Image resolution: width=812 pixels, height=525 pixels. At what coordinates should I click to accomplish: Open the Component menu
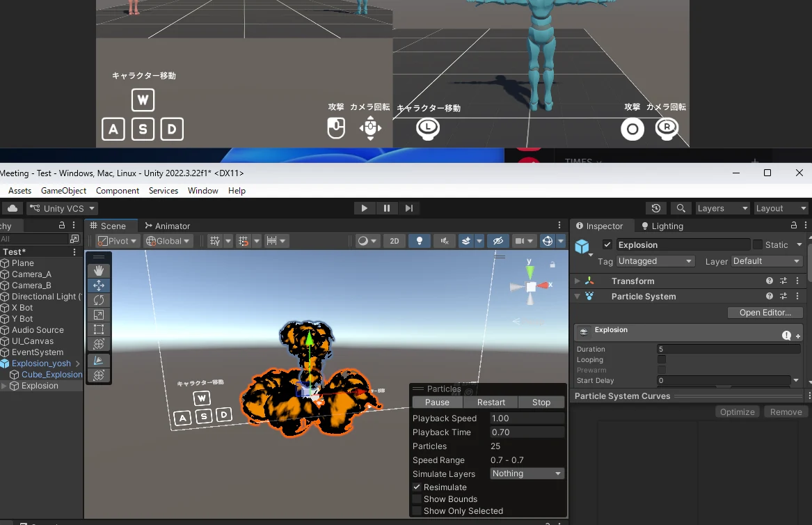(x=118, y=191)
